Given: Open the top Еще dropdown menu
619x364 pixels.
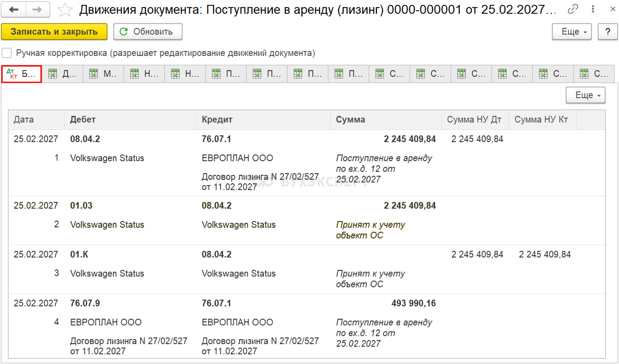Looking at the screenshot, I should (571, 31).
